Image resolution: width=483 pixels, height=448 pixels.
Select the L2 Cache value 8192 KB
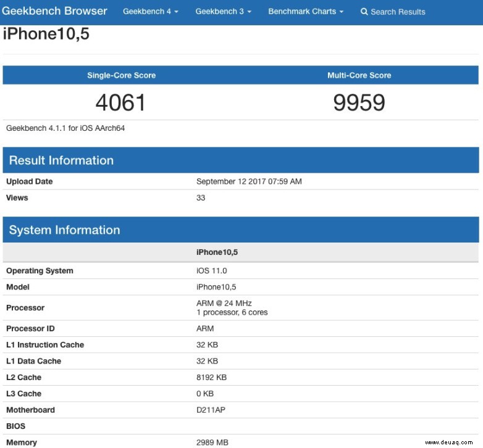point(211,378)
